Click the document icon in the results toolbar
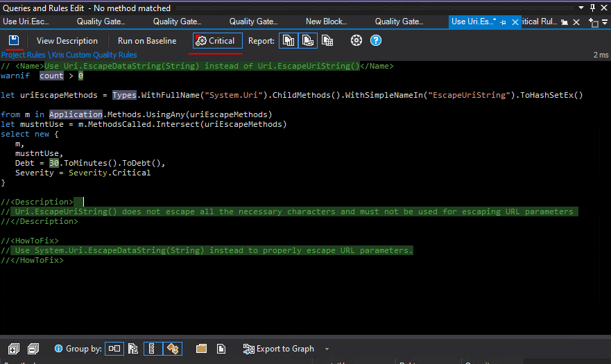 click(x=221, y=349)
